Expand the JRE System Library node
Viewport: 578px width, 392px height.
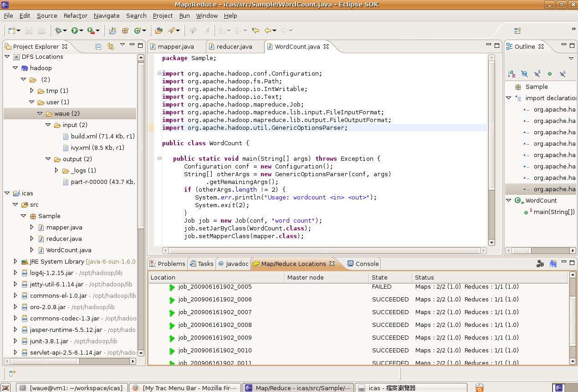15,261
